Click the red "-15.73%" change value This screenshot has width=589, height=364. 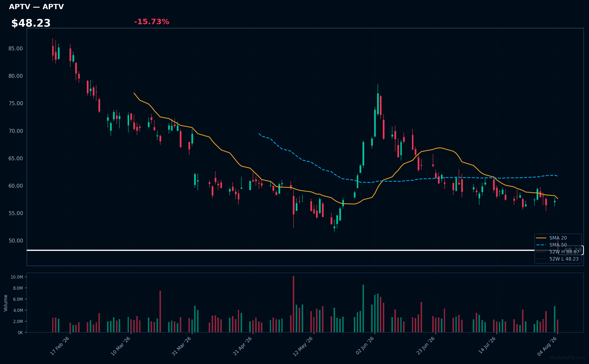(152, 22)
